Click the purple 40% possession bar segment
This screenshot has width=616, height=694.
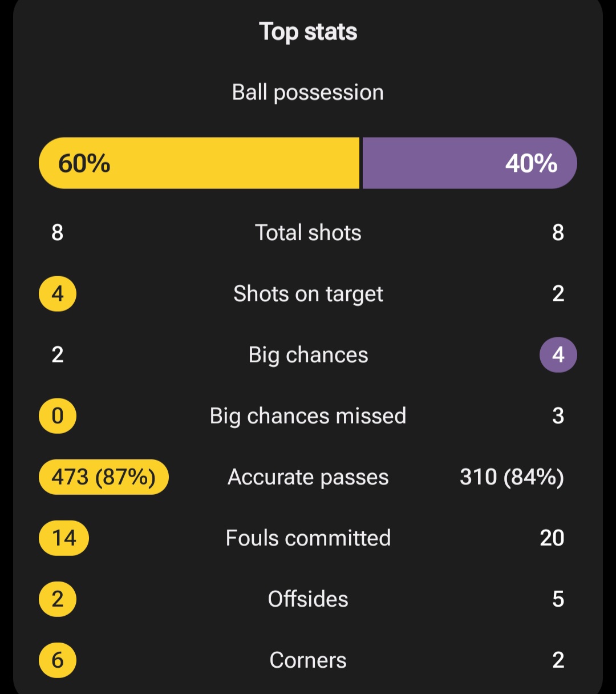469,163
